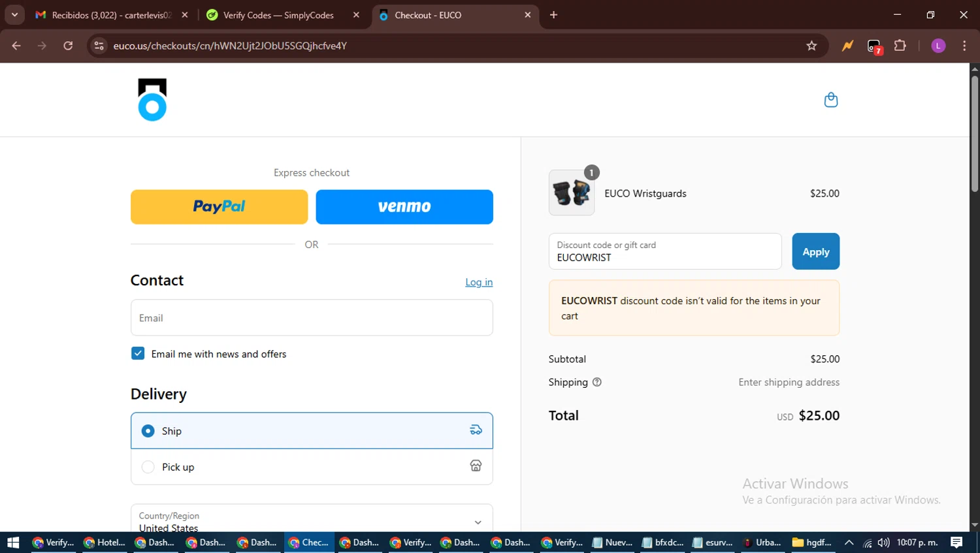980x553 pixels.
Task: Toggle Email me with news and offers
Action: pos(138,353)
